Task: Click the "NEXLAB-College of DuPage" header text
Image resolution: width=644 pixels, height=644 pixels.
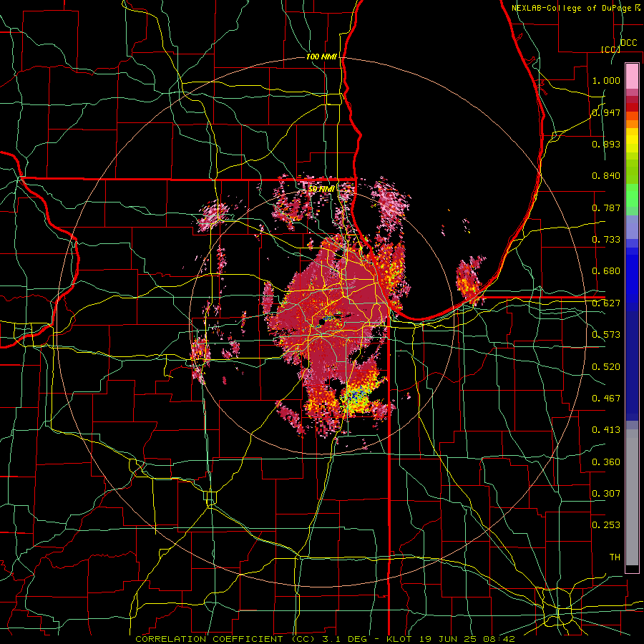Action: pos(572,8)
